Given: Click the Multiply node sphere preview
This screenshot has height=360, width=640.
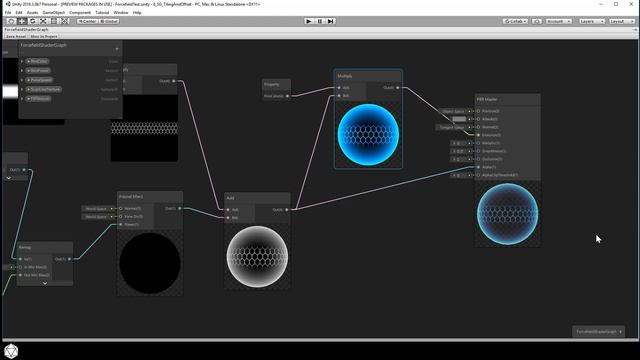Looking at the screenshot, I should coord(368,135).
